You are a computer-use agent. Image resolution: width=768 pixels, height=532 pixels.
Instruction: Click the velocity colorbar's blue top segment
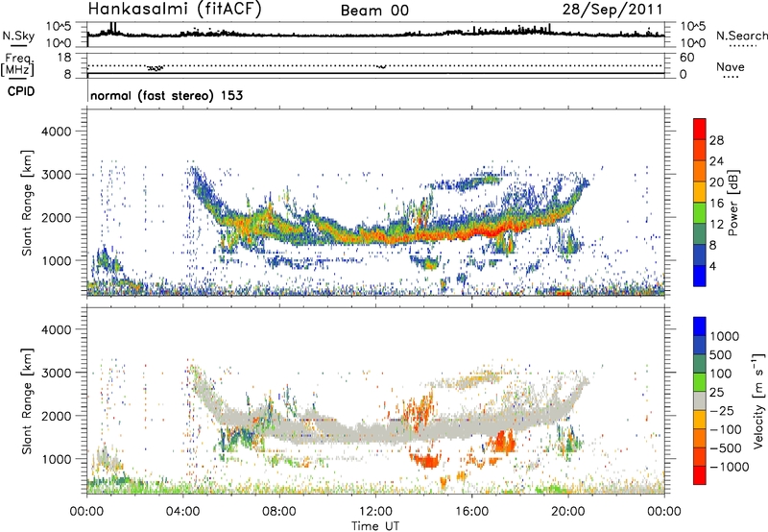click(700, 326)
